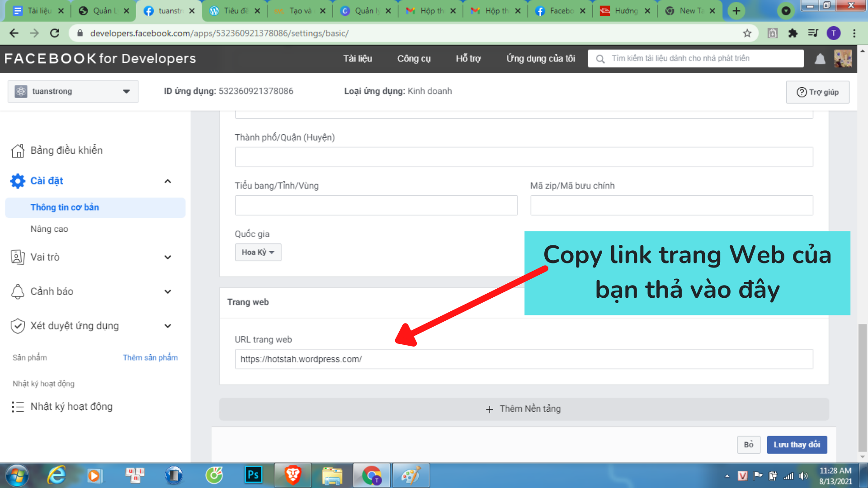Click the Tiểu bang/Tỉnh/Vùng input field
Screen dimensions: 868x488
coord(376,205)
